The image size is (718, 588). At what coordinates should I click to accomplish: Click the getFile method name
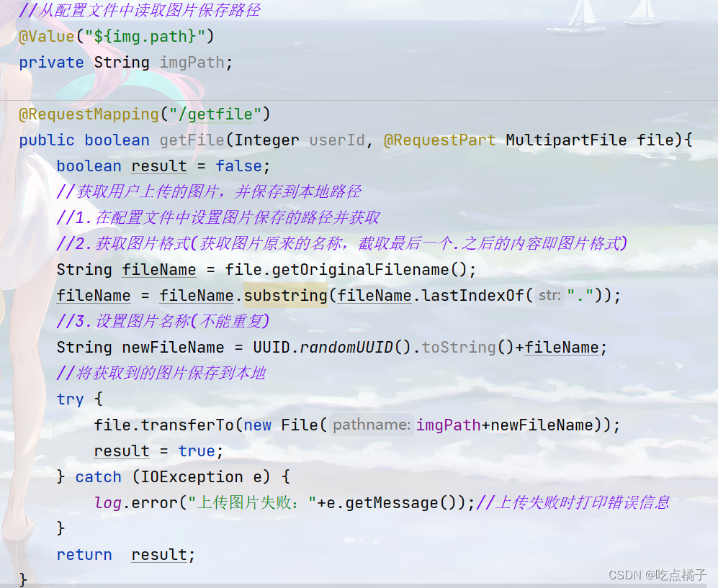click(x=191, y=140)
